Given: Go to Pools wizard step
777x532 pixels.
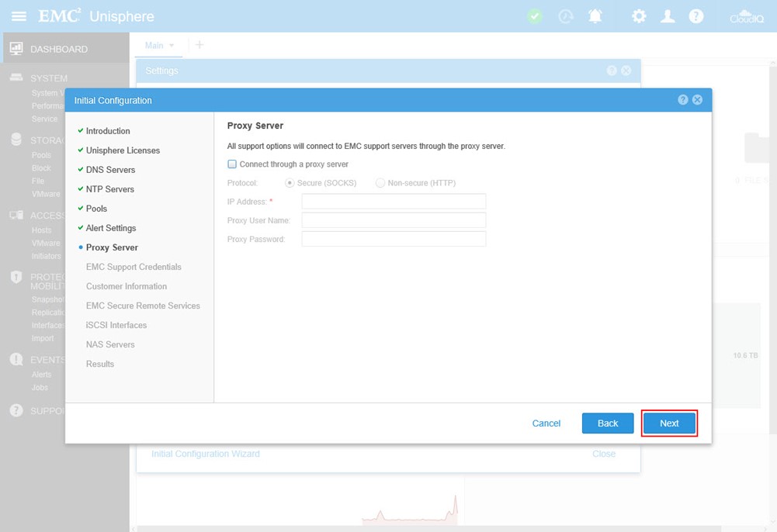Looking at the screenshot, I should click(x=96, y=209).
